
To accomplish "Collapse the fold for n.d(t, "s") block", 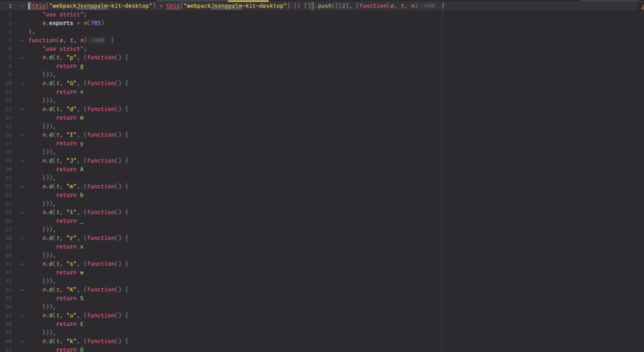I will 23,264.
